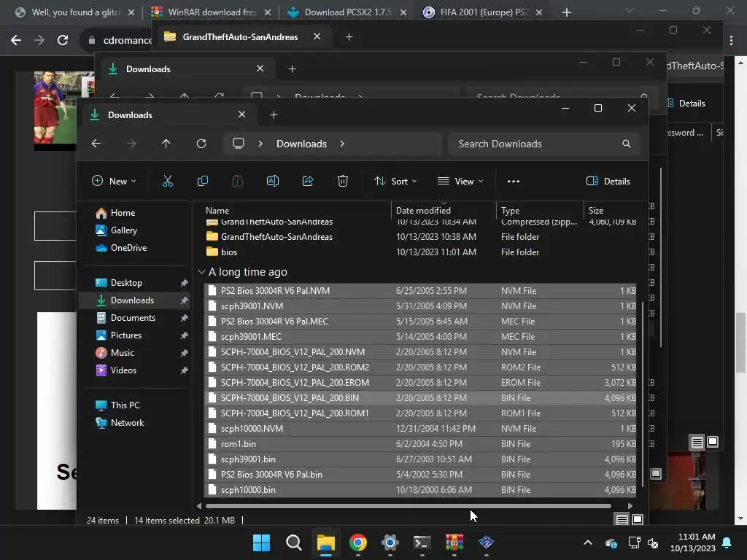The width and height of the screenshot is (747, 560).
Task: Collapse the 'A long time ago' group
Action: [x=201, y=272]
